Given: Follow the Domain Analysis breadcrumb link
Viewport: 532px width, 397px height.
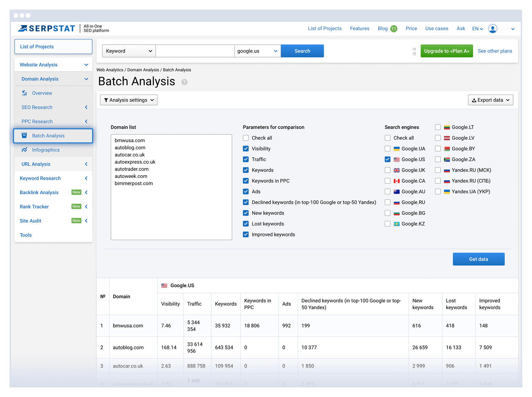Looking at the screenshot, I should 143,70.
